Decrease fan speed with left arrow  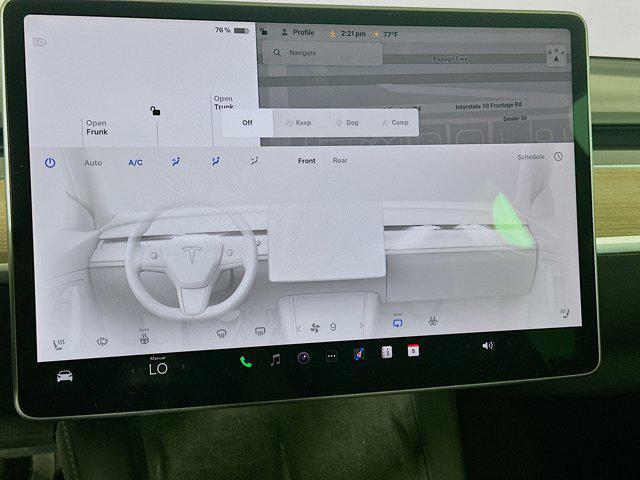tap(299, 329)
